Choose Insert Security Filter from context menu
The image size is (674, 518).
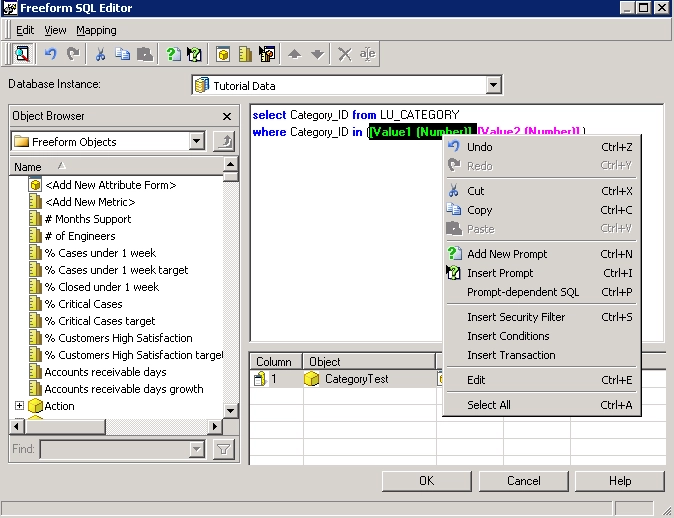[x=516, y=317]
